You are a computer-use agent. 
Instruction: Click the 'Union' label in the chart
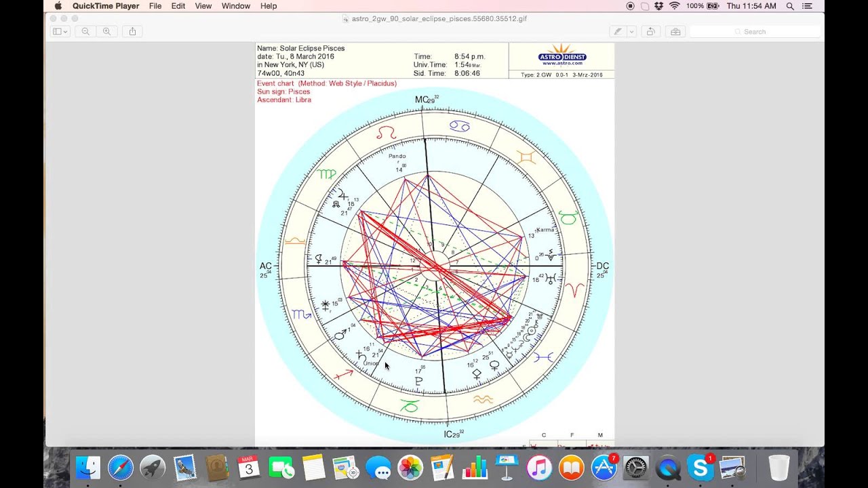click(x=370, y=363)
